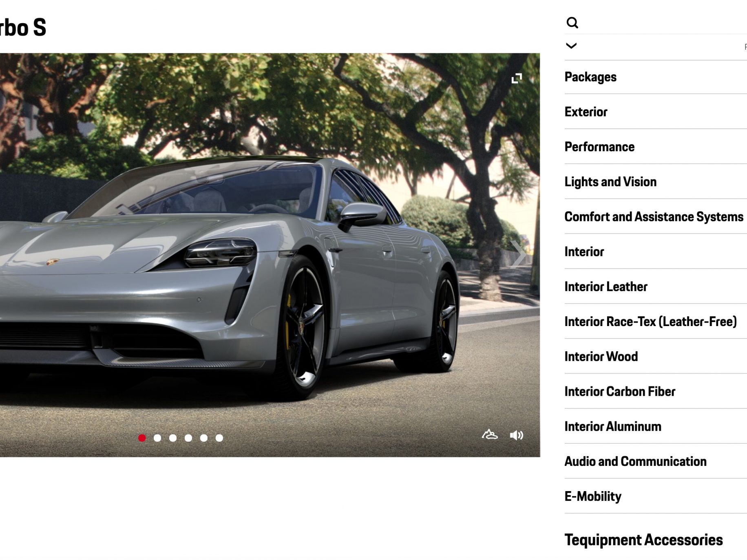Expand the Interior Leather section
This screenshot has height=560, width=747.
point(656,287)
